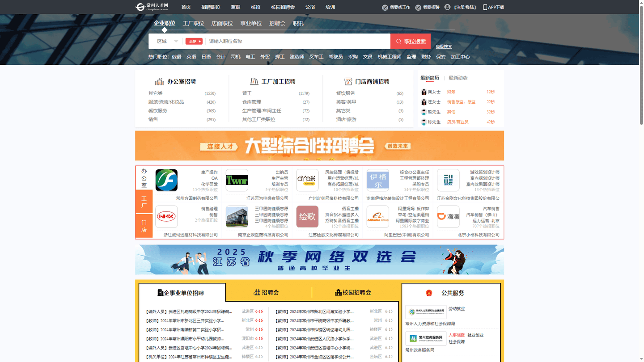
Task: Open 绘歌 company logo
Action: [x=307, y=217]
